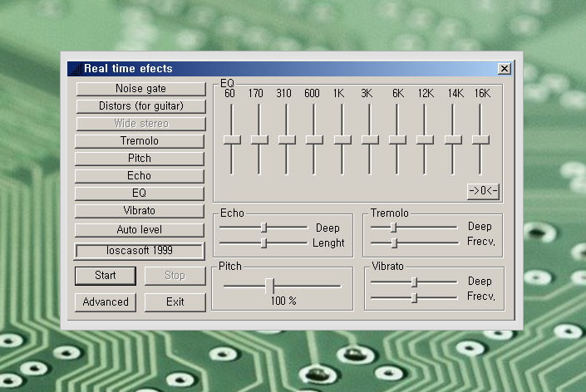Click the 170 Hz EQ slider handle
The width and height of the screenshot is (586, 392).
click(x=259, y=140)
